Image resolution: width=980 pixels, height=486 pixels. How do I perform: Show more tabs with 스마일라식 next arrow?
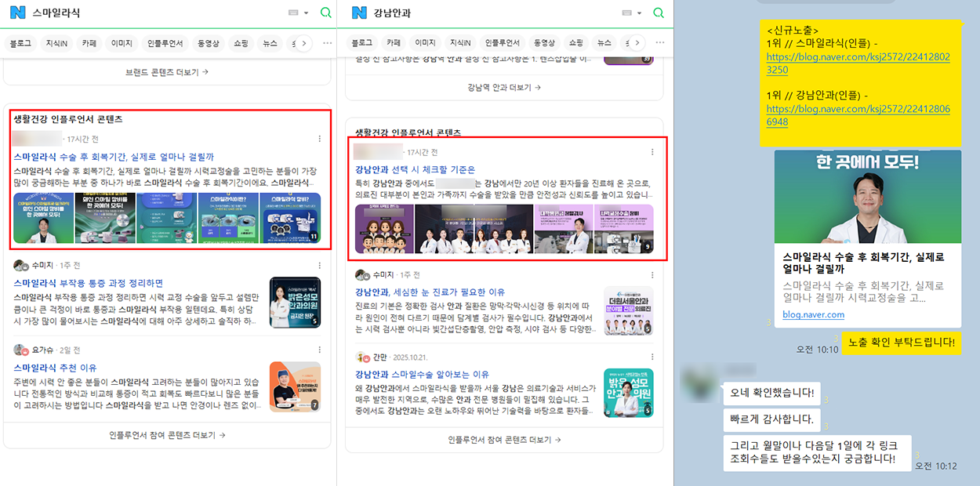304,43
